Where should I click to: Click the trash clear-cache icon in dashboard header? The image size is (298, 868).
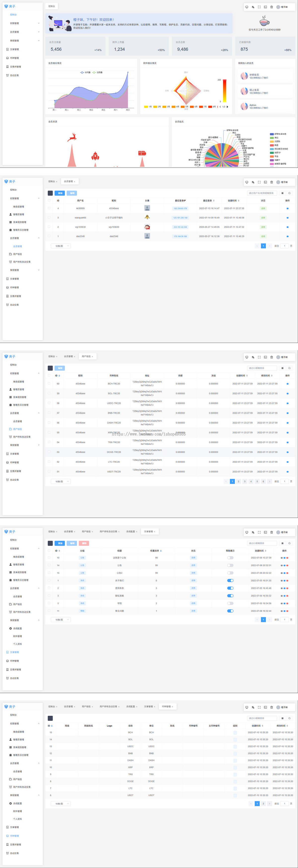pyautogui.click(x=271, y=7)
